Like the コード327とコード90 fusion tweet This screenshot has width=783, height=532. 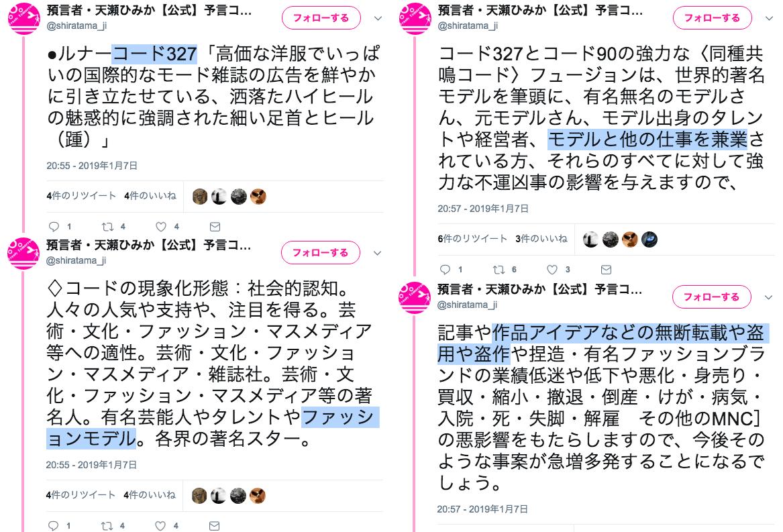(552, 270)
